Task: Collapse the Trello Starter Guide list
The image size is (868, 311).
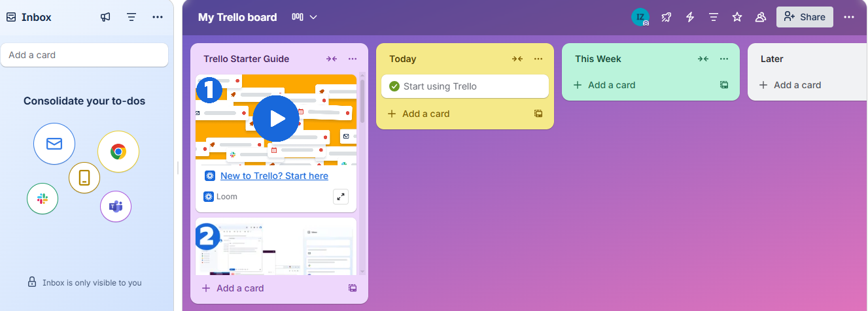Action: 332,59
